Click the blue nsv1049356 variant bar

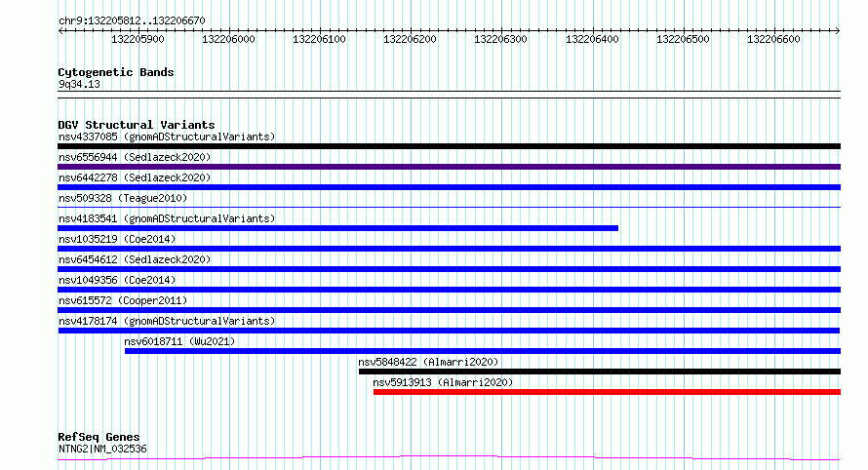[x=449, y=290]
